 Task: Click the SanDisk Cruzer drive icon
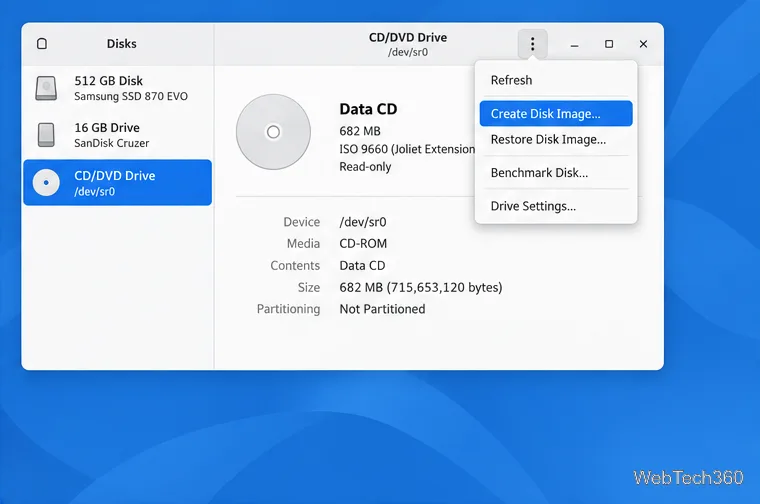click(x=46, y=135)
